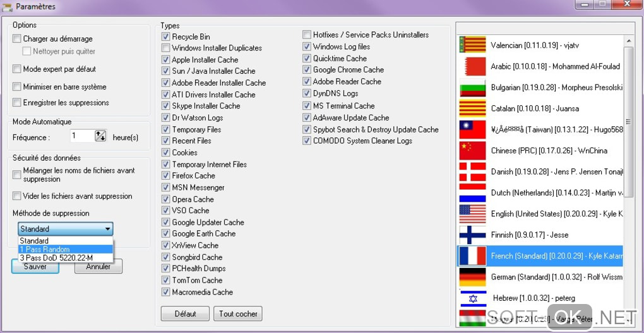Uncheck Google Chrome Cache
This screenshot has height=333, width=644.
click(307, 70)
